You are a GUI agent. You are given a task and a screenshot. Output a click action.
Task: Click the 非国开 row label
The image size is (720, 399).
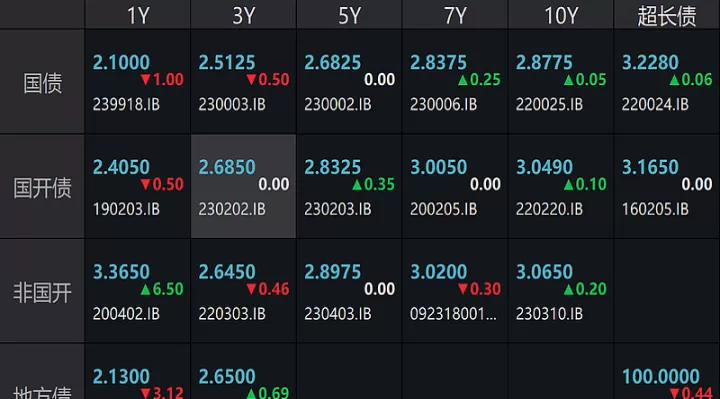42,292
